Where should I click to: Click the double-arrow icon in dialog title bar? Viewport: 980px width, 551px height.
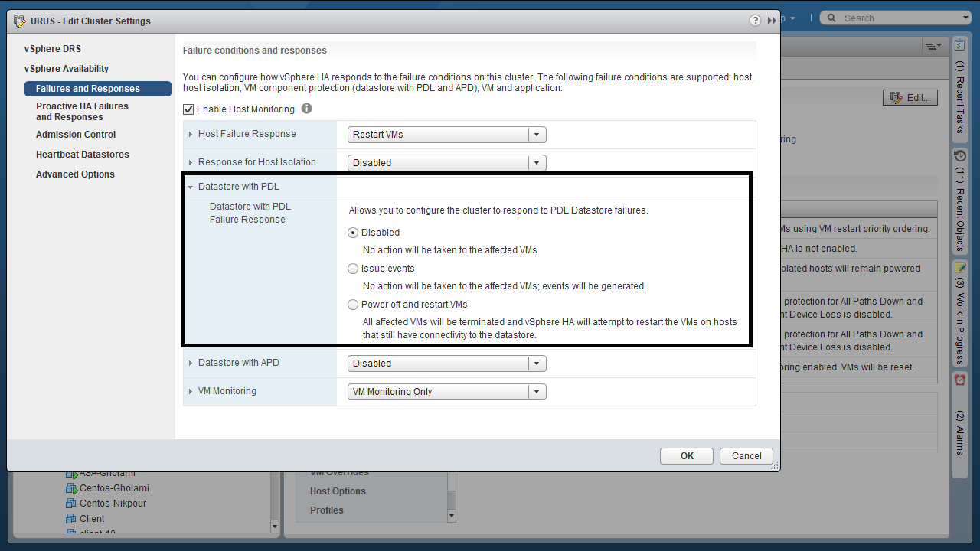coord(772,21)
